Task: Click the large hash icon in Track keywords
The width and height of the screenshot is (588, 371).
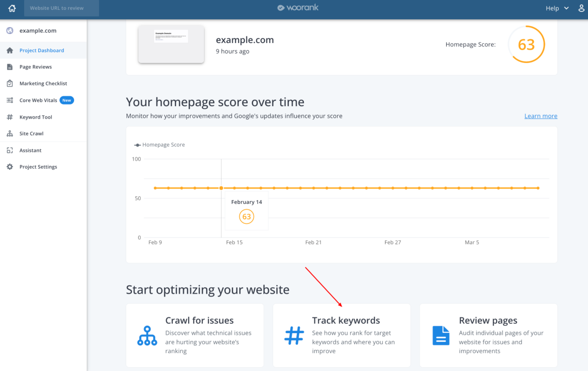Action: (x=294, y=335)
